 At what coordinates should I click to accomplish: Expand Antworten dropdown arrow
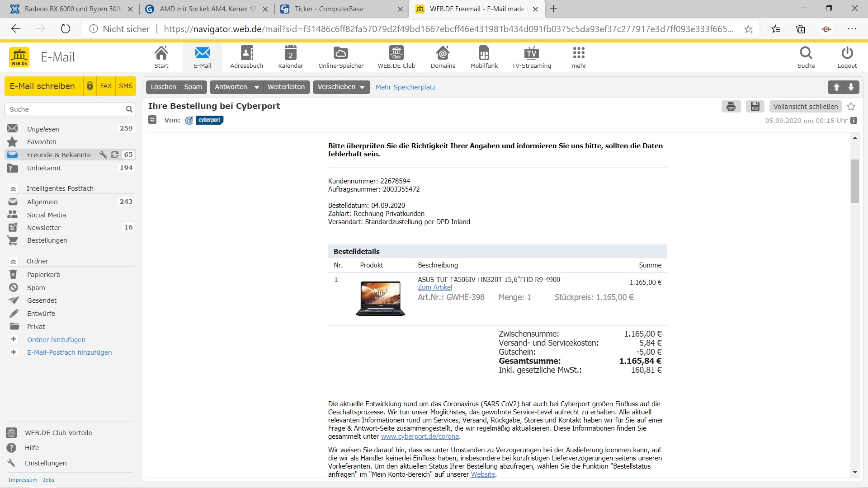click(256, 87)
